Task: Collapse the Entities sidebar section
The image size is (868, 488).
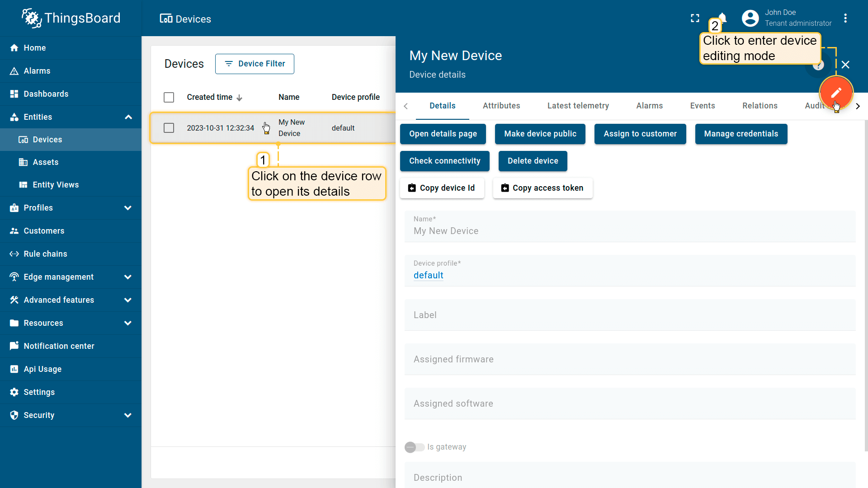Action: [x=128, y=117]
